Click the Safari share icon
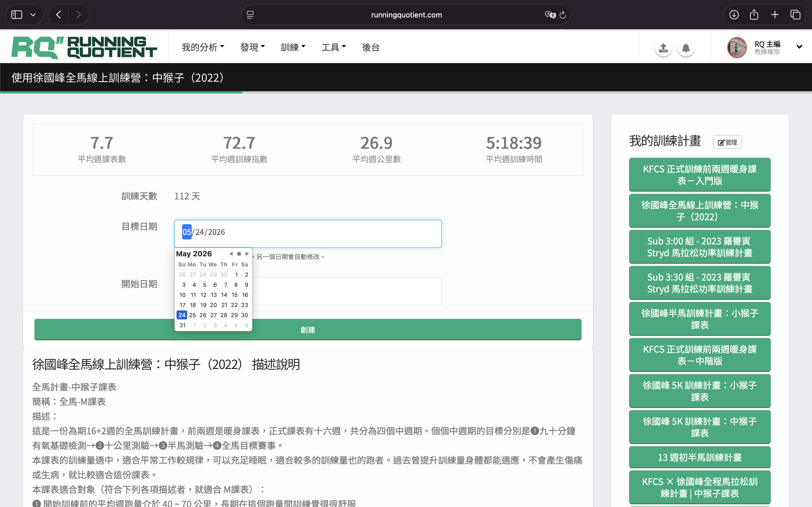Viewport: 812px width, 507px height. (754, 15)
